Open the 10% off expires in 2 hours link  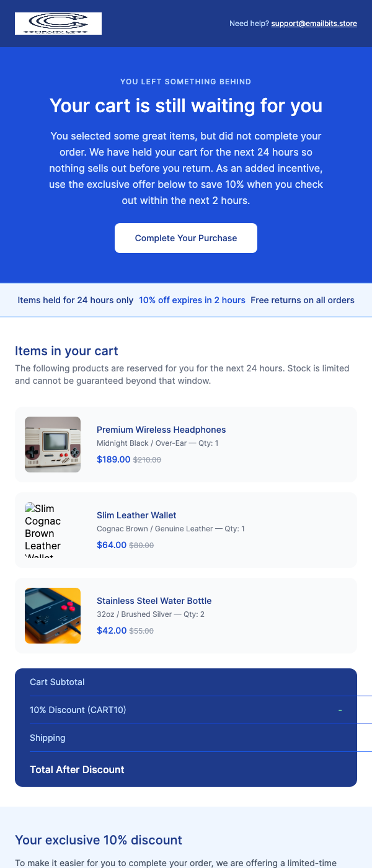[x=192, y=299]
